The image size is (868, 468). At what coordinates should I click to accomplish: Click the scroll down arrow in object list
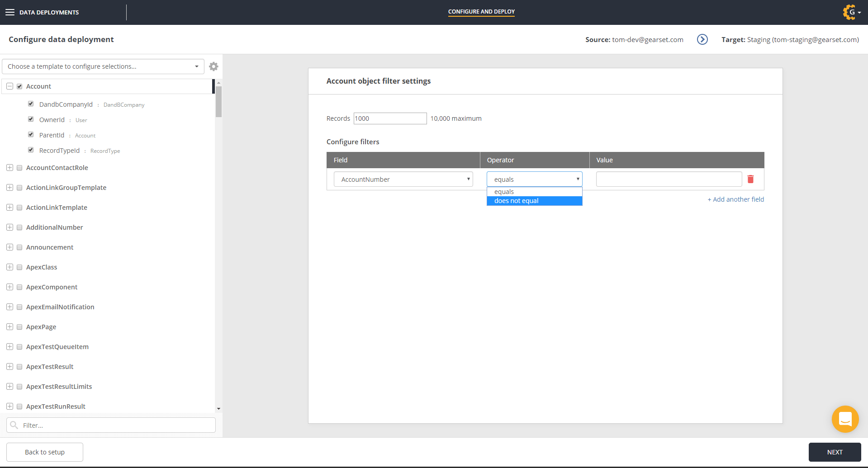[218, 408]
